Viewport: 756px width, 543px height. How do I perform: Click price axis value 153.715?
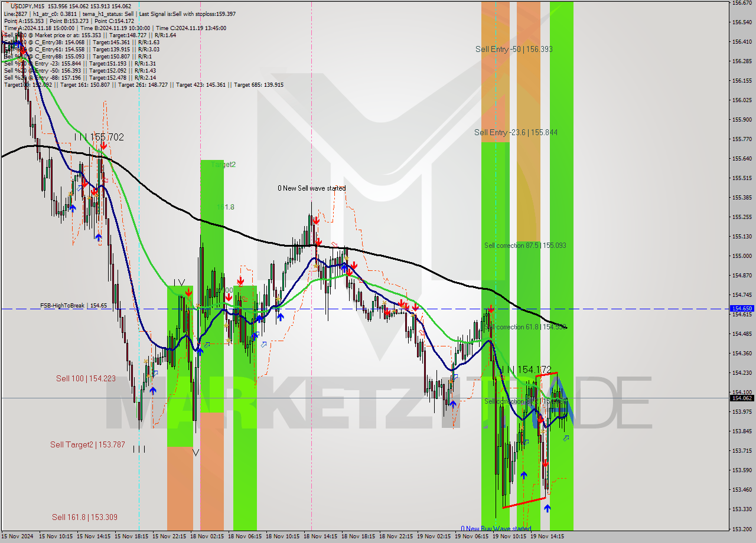point(742,450)
